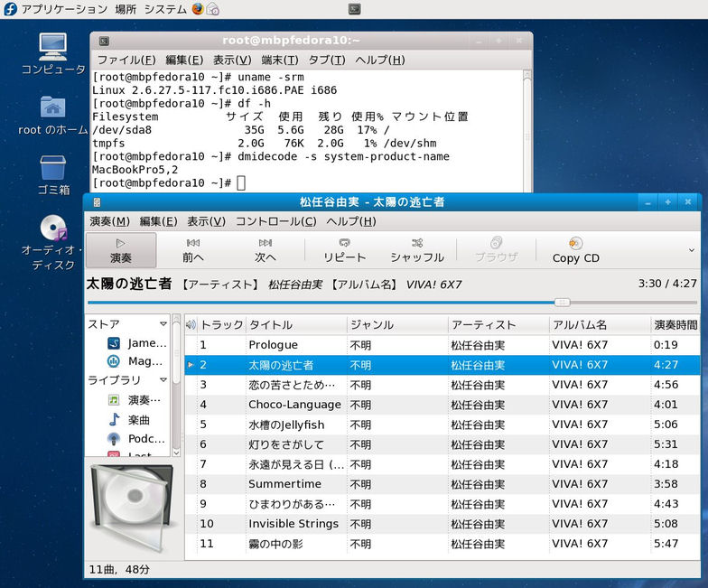Select Magnatune store in sidebar
This screenshot has width=708, height=588.
click(x=135, y=361)
